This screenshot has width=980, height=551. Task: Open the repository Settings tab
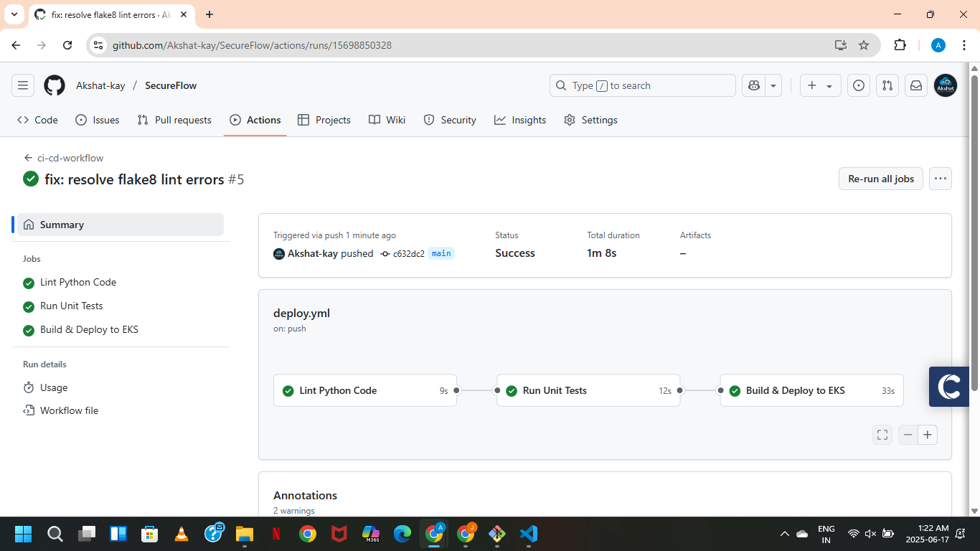pyautogui.click(x=590, y=120)
